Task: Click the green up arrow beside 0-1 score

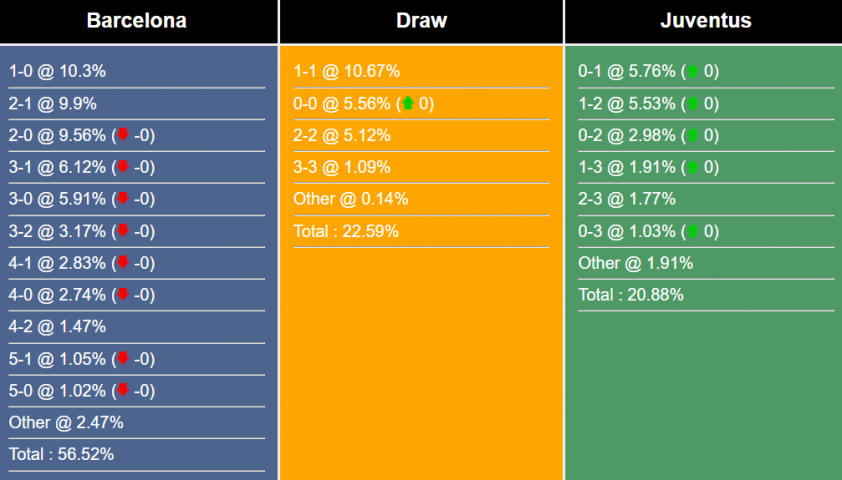Action: tap(692, 71)
